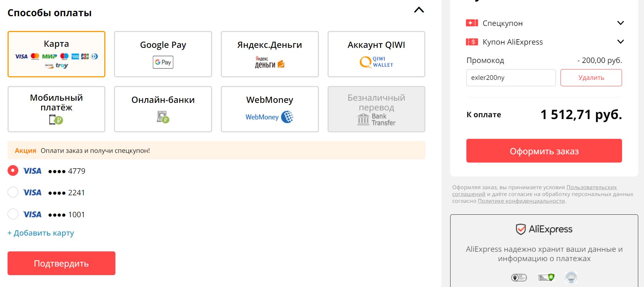644x287 pixels.
Task: Click the Yandex Money logo icon
Action: coord(270,62)
